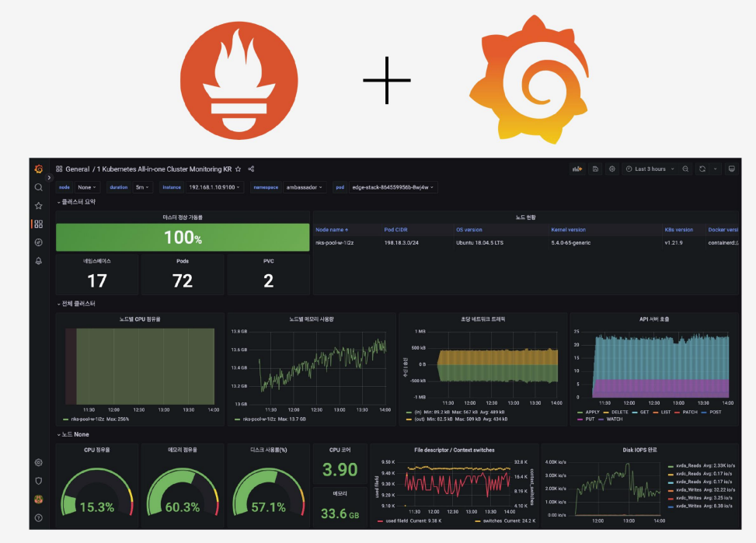Open the Alerting bell sidebar icon
This screenshot has width=756, height=543.
click(39, 261)
